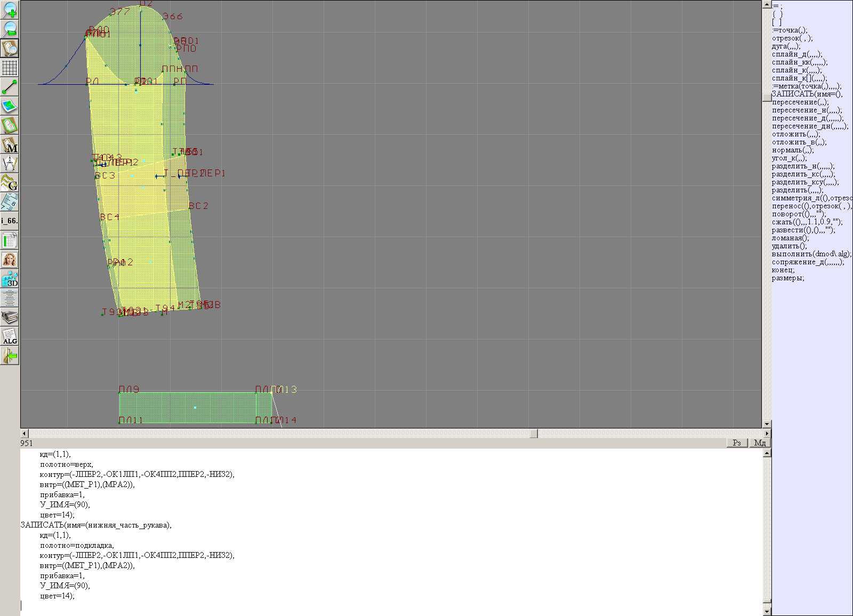853x616 pixels.
Task: Click the ALG algorithm document icon
Action: point(10,336)
